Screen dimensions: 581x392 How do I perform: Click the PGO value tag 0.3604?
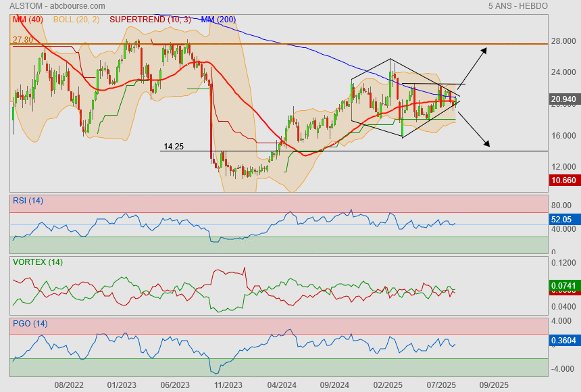[x=563, y=341]
